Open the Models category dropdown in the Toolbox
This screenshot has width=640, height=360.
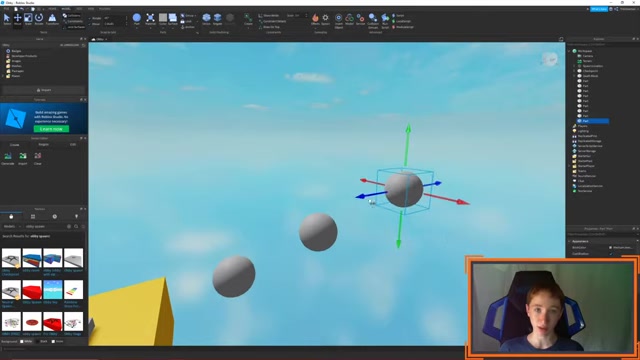[12, 226]
